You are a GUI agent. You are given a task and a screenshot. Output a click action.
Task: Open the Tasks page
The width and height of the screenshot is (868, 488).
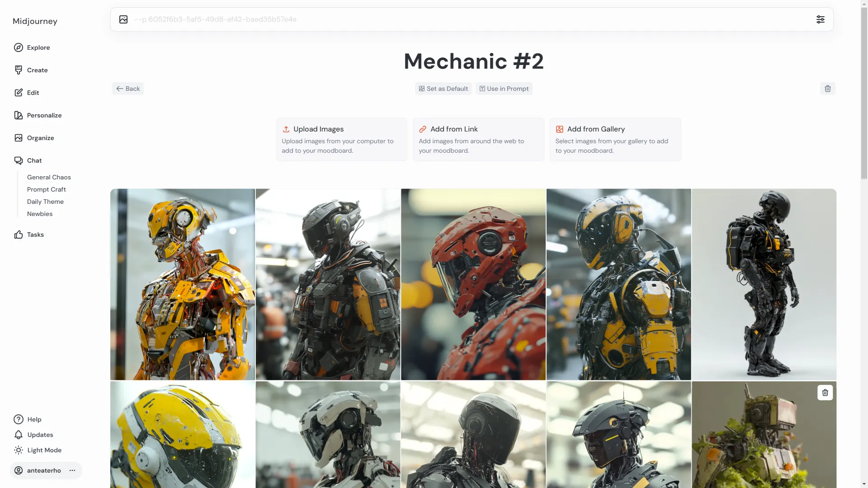(x=35, y=235)
